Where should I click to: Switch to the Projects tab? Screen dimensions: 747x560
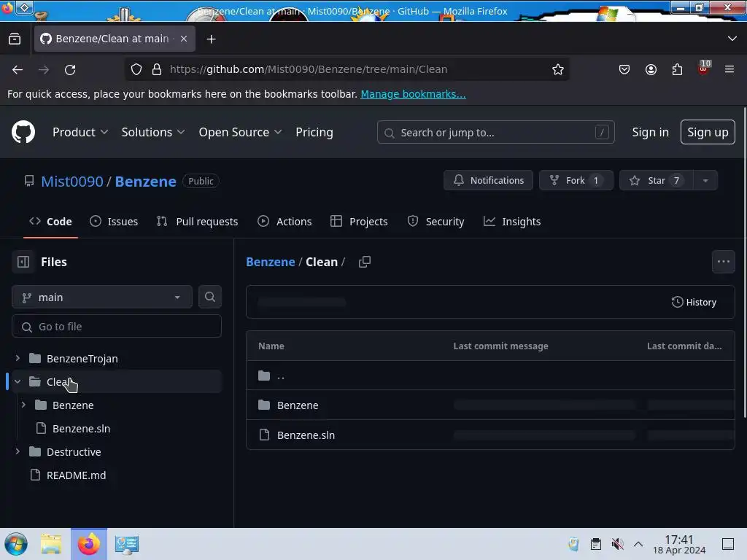(x=359, y=222)
